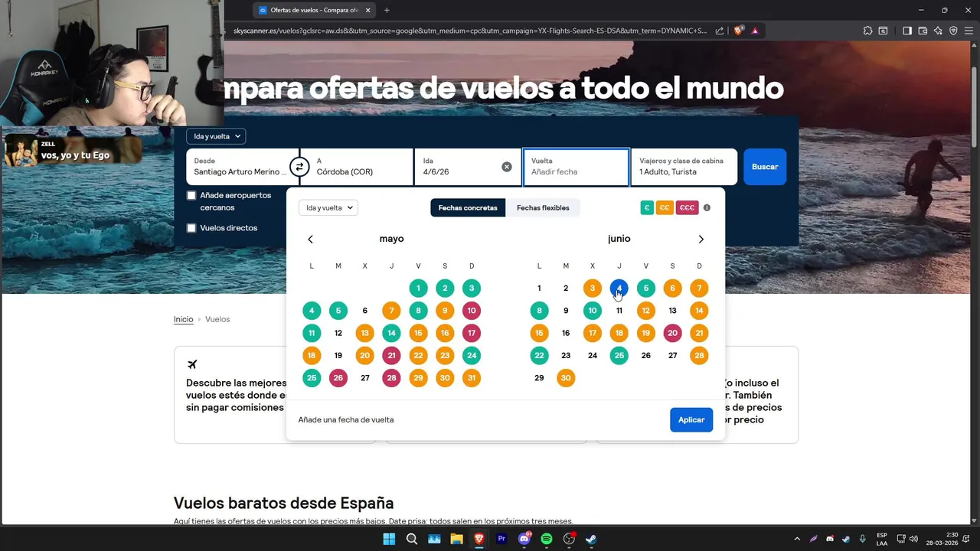The width and height of the screenshot is (980, 551).
Task: Open volume control in system tray
Action: (x=913, y=539)
